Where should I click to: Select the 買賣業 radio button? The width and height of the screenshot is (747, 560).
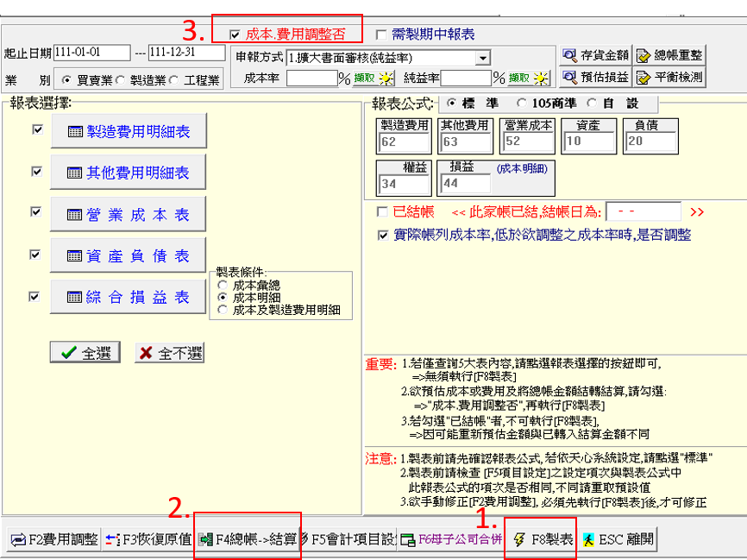pyautogui.click(x=66, y=80)
